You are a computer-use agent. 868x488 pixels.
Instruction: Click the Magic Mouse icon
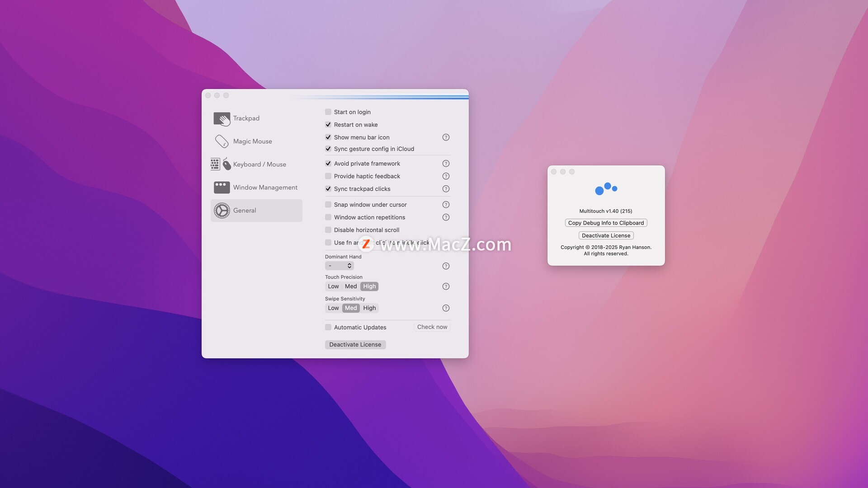(x=222, y=141)
